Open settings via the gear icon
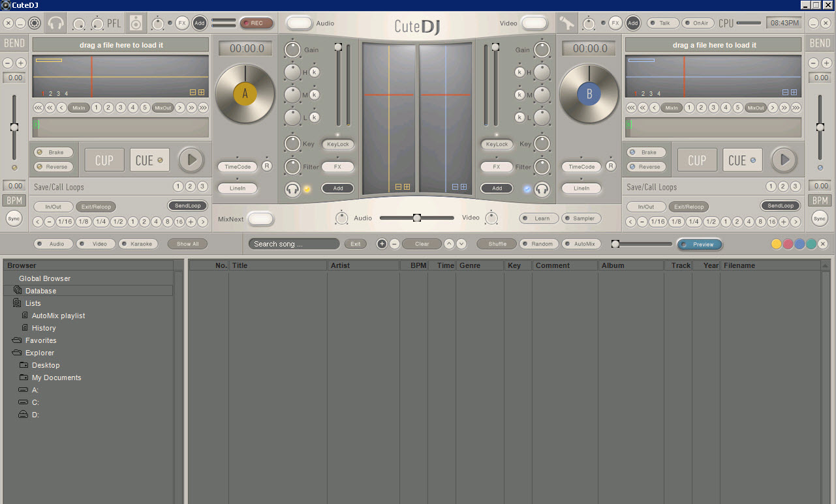Image resolution: width=836 pixels, height=504 pixels. (35, 23)
